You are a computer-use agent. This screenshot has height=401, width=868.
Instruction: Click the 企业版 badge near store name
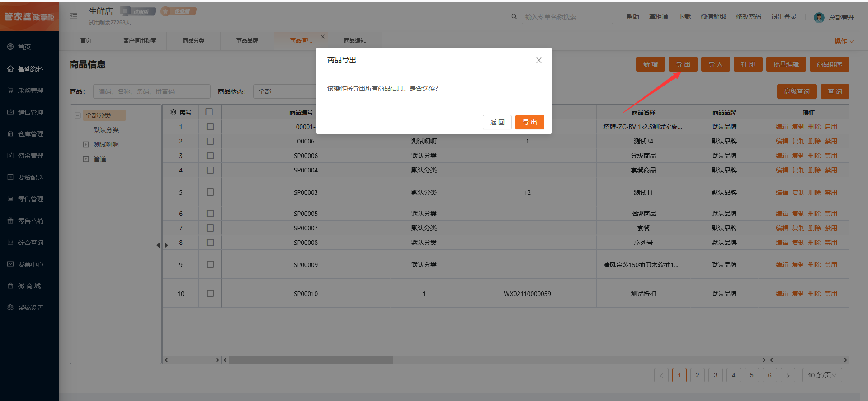click(179, 11)
